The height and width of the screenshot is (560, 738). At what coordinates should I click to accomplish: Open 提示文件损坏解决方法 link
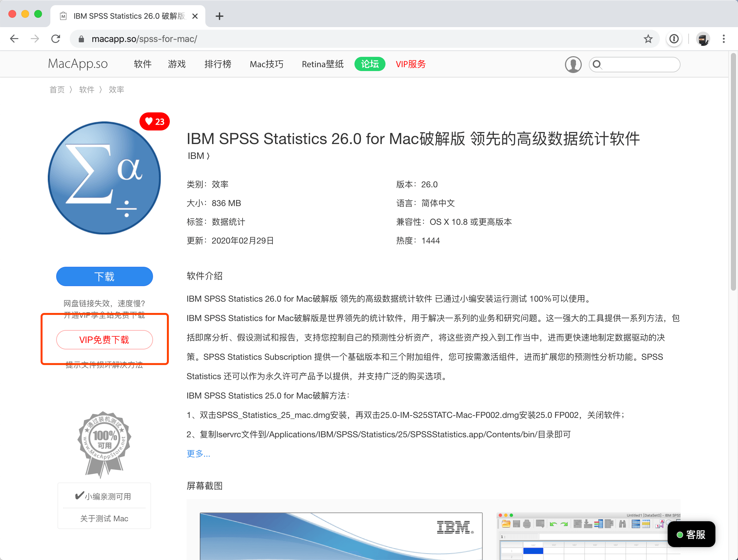104,365
